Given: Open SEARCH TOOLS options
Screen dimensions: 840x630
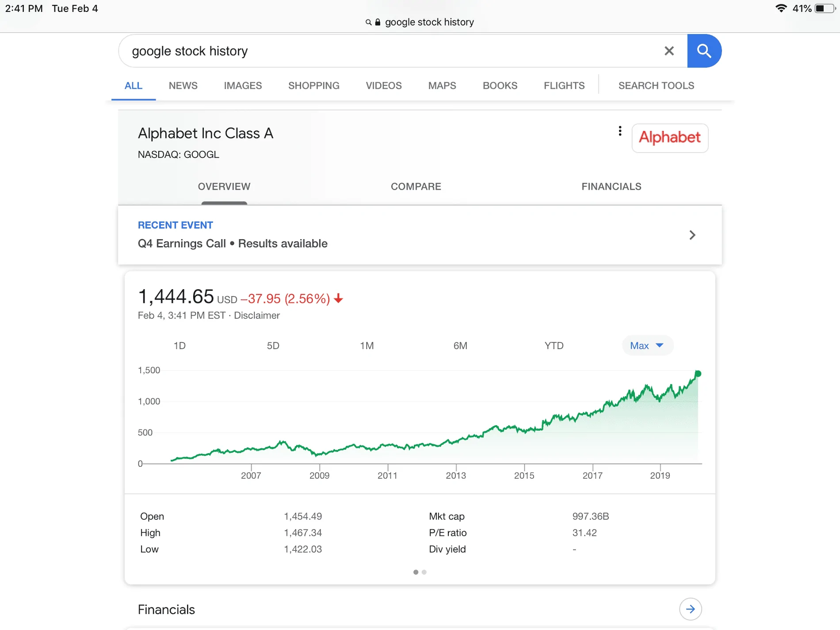Looking at the screenshot, I should [x=656, y=85].
